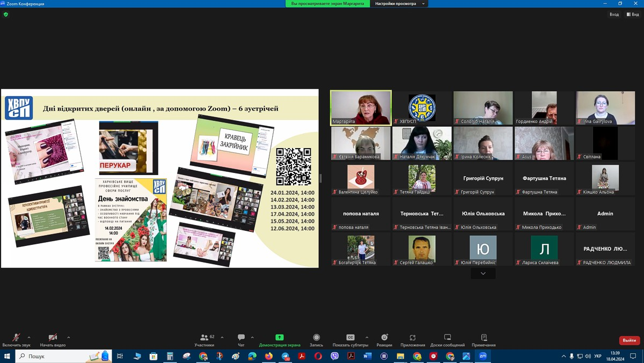Image resolution: width=644 pixels, height=363 pixels.
Task: Show more participants with the down arrow
Action: (x=483, y=274)
